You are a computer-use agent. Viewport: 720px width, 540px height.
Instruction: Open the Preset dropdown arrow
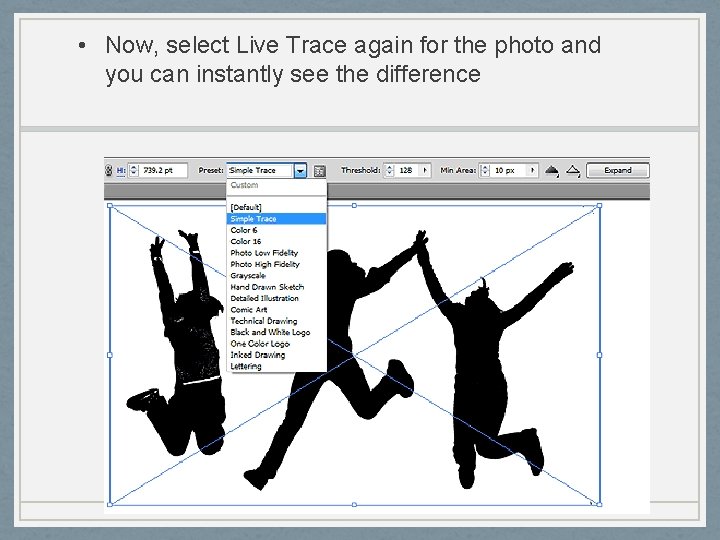click(300, 171)
